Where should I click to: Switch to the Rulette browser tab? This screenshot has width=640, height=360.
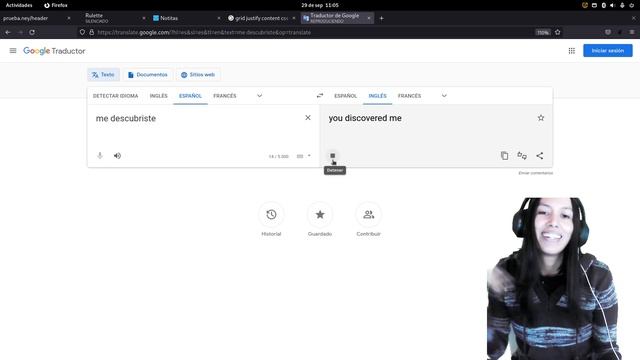click(114, 18)
